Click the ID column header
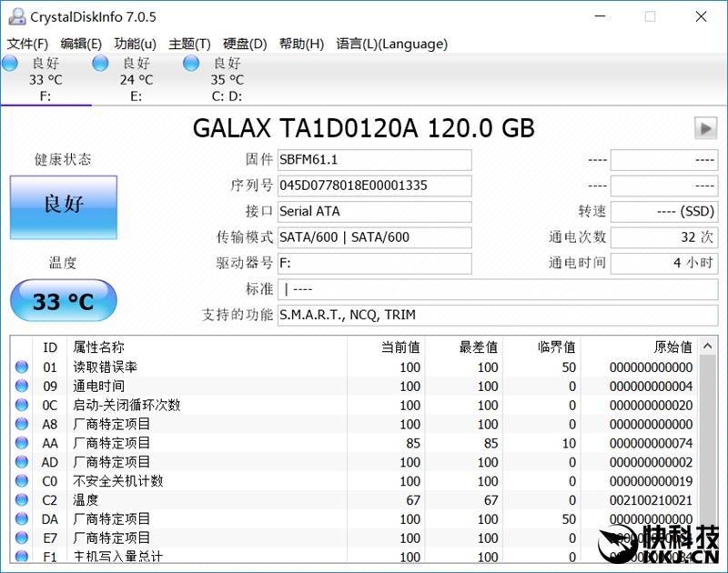This screenshot has width=728, height=573. [x=50, y=347]
